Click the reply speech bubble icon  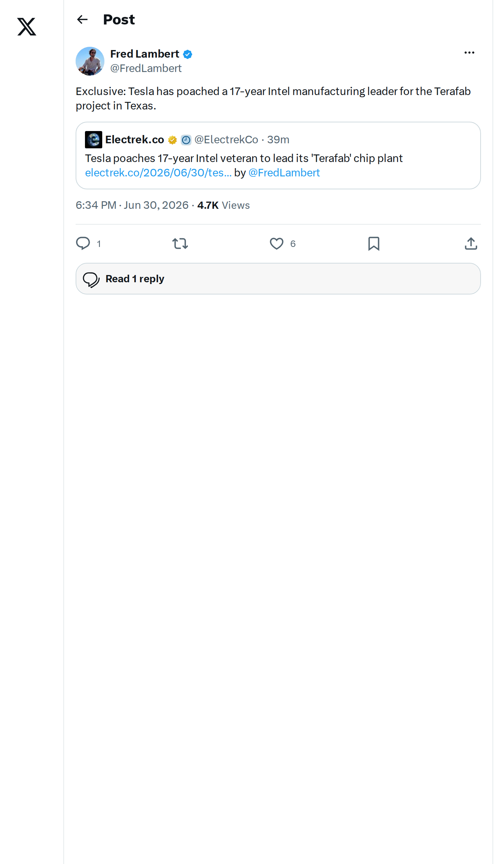[83, 244]
